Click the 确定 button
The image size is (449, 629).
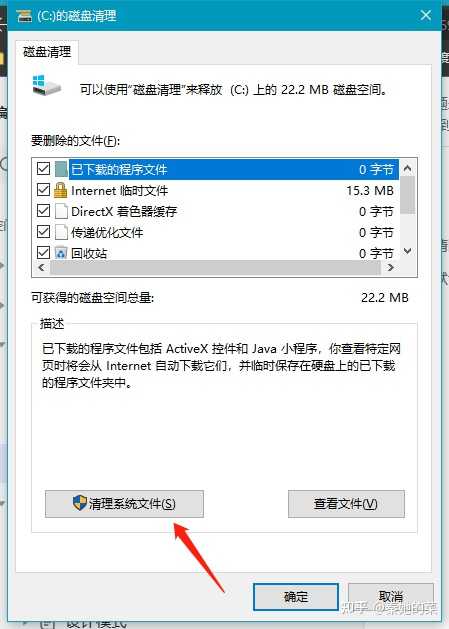296,597
